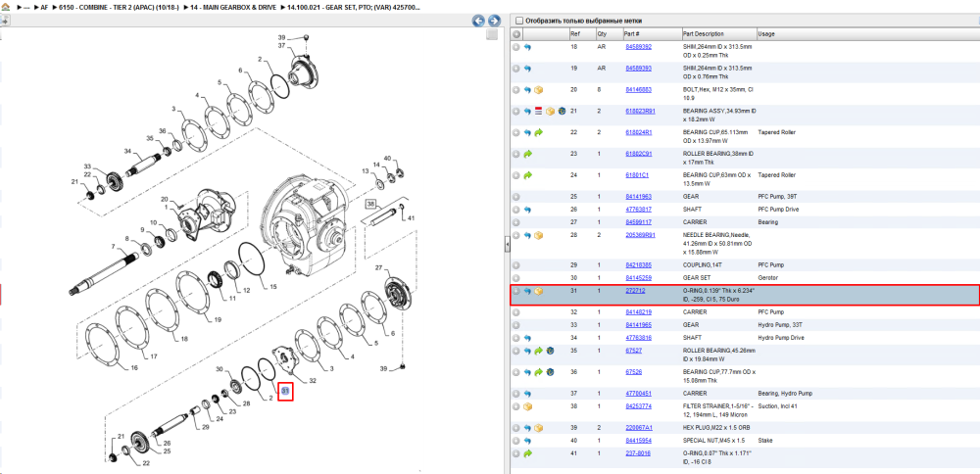Open blue arrow icon for Ref 40 special nut
The image size is (980, 474).
click(x=527, y=441)
